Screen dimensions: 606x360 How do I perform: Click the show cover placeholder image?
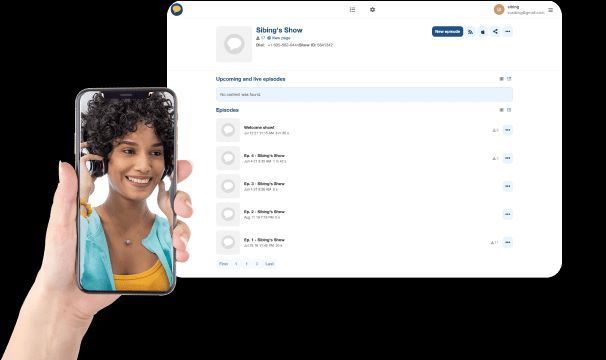234,44
